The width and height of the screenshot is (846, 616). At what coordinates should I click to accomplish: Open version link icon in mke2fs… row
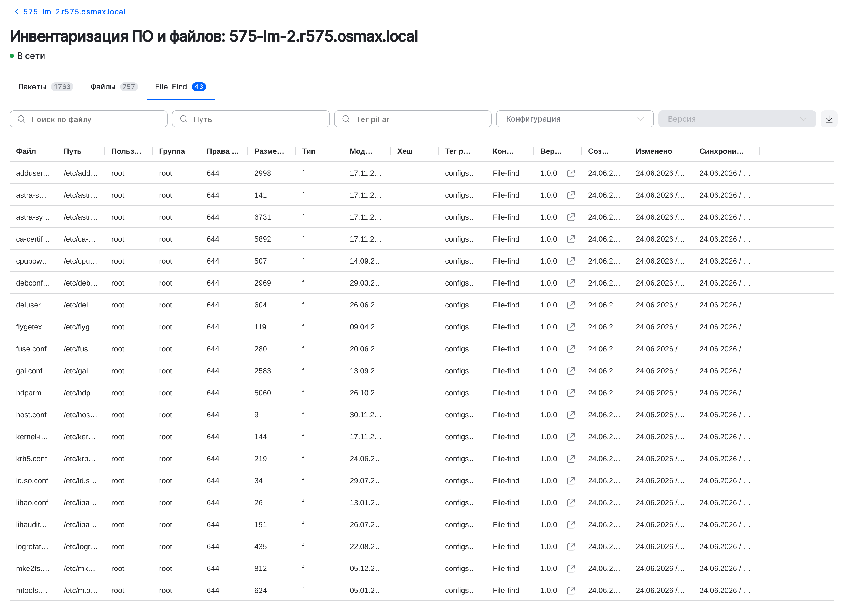(571, 569)
